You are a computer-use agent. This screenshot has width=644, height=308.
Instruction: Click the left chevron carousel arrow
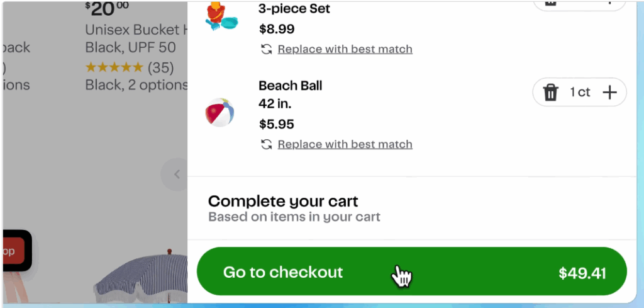(177, 174)
